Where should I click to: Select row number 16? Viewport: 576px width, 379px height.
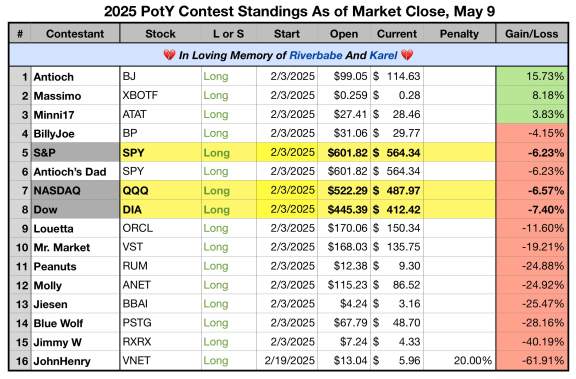21,361
